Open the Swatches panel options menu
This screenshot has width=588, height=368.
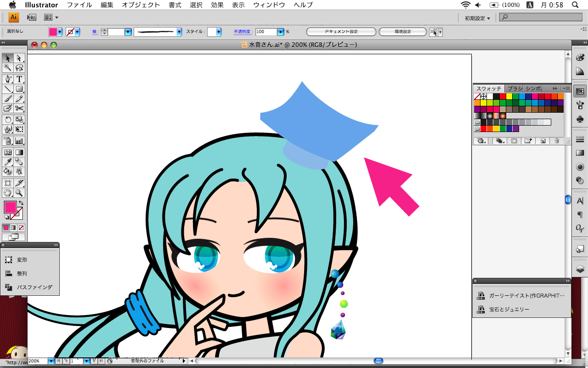pyautogui.click(x=567, y=88)
